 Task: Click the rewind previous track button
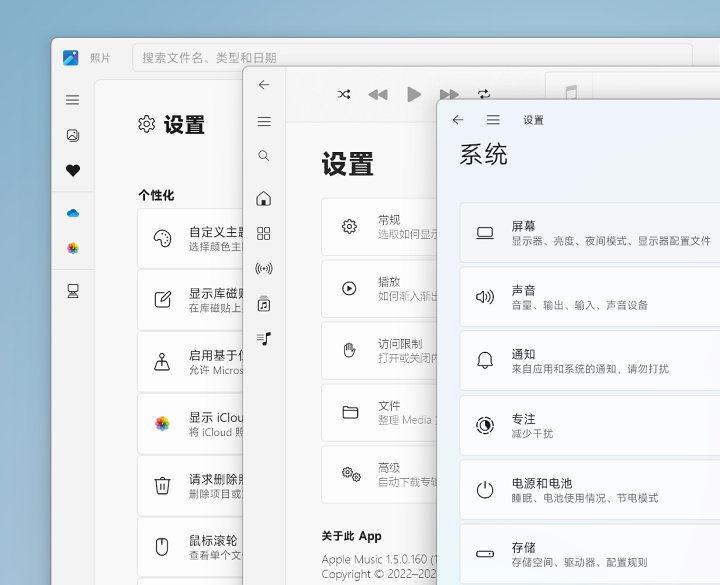(378, 94)
